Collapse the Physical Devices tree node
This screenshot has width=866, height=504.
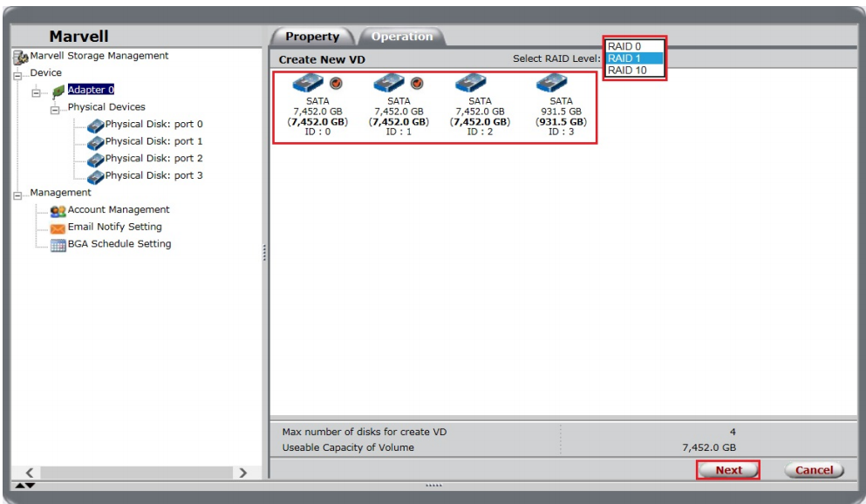54,109
